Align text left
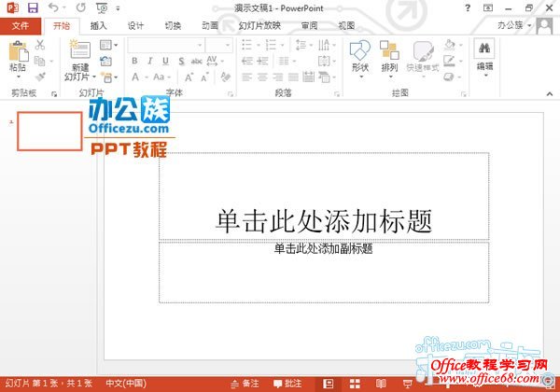The width and height of the screenshot is (560, 392). point(246,77)
